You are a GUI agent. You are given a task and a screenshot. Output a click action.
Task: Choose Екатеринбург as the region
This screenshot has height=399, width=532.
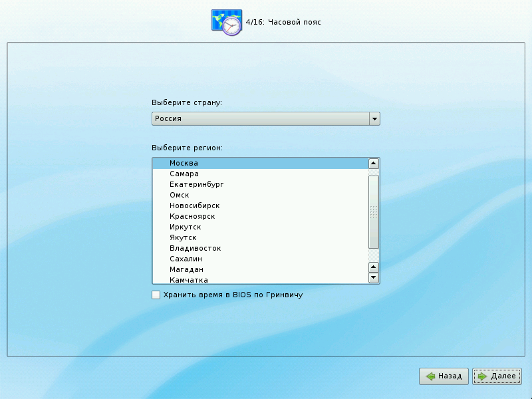point(197,184)
